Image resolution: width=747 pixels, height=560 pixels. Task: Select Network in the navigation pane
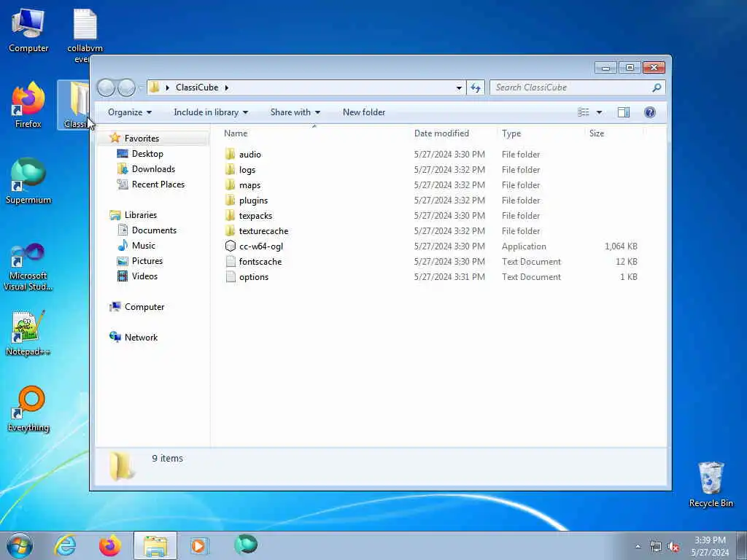(141, 337)
